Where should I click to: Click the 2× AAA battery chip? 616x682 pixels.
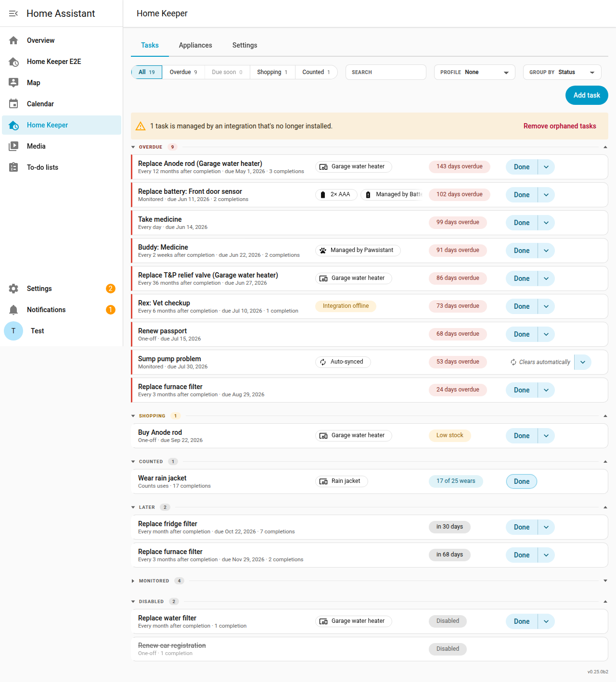point(336,194)
